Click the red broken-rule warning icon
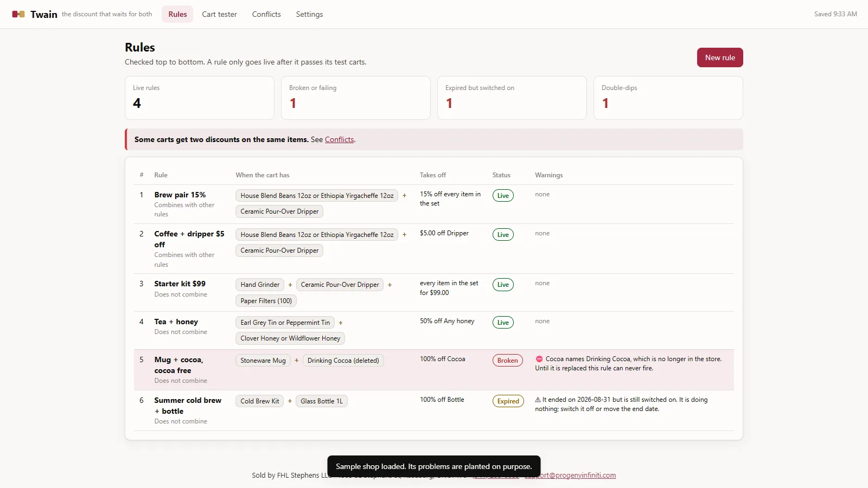Screen dimensions: 868x488 click(x=539, y=359)
